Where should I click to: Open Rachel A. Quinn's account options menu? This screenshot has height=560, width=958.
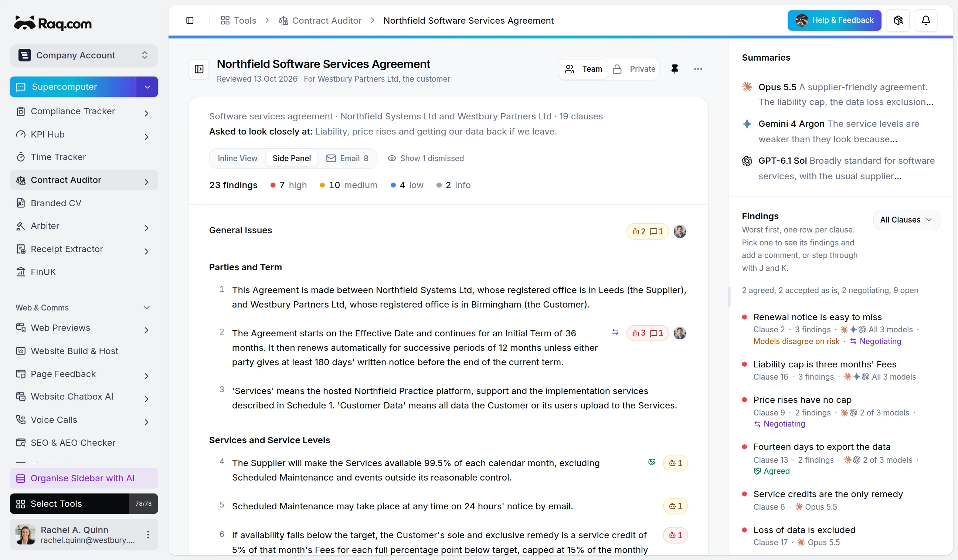148,534
